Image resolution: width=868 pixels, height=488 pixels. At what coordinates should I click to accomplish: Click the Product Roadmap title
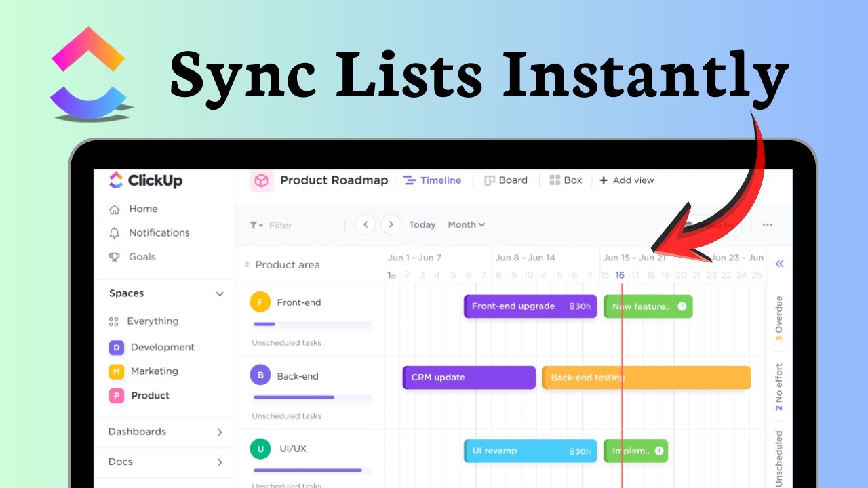[334, 180]
